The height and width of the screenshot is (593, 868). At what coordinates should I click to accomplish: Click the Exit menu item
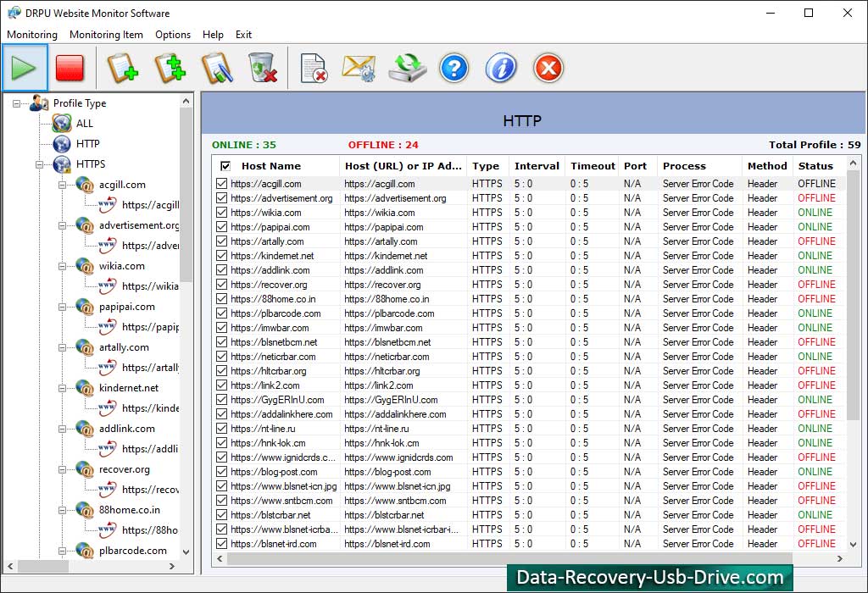(243, 34)
